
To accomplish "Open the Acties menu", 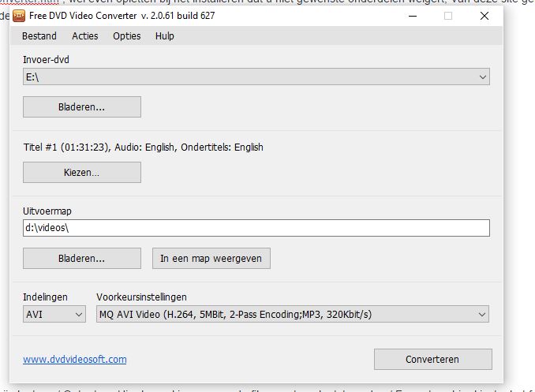I will [x=85, y=35].
